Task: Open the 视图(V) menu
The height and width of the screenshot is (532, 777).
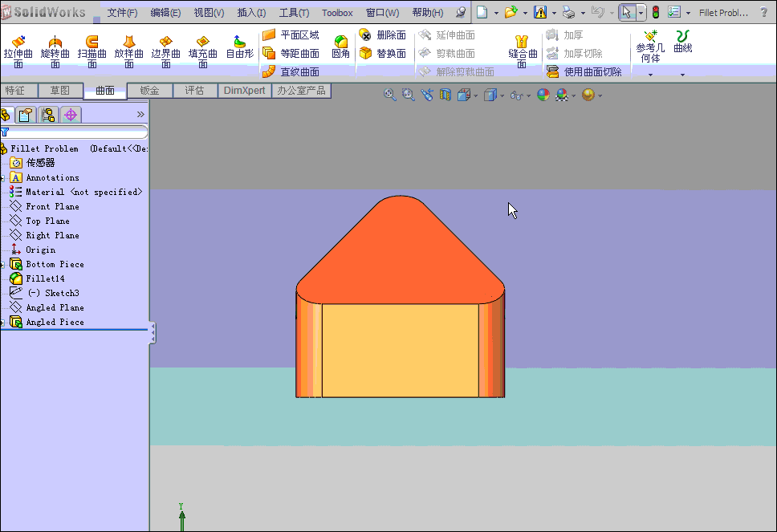Action: tap(210, 13)
